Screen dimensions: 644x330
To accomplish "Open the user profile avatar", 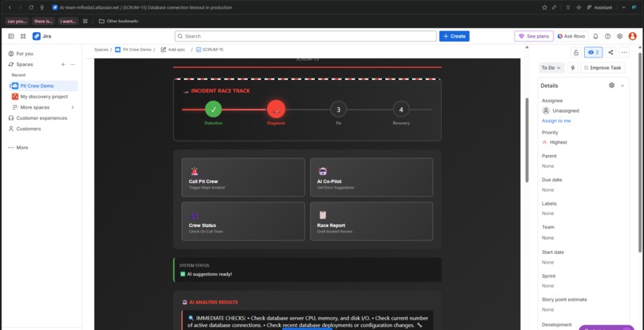I will (x=633, y=36).
